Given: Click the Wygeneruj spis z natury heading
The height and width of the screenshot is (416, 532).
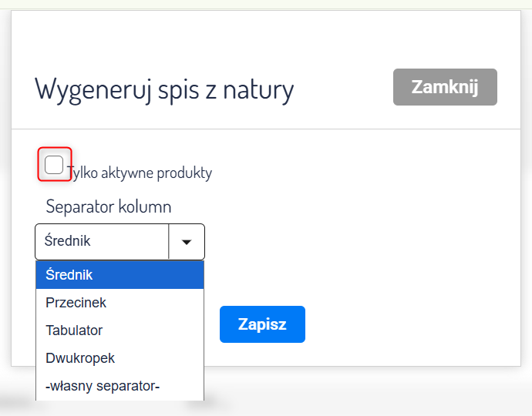Looking at the screenshot, I should pyautogui.click(x=164, y=90).
